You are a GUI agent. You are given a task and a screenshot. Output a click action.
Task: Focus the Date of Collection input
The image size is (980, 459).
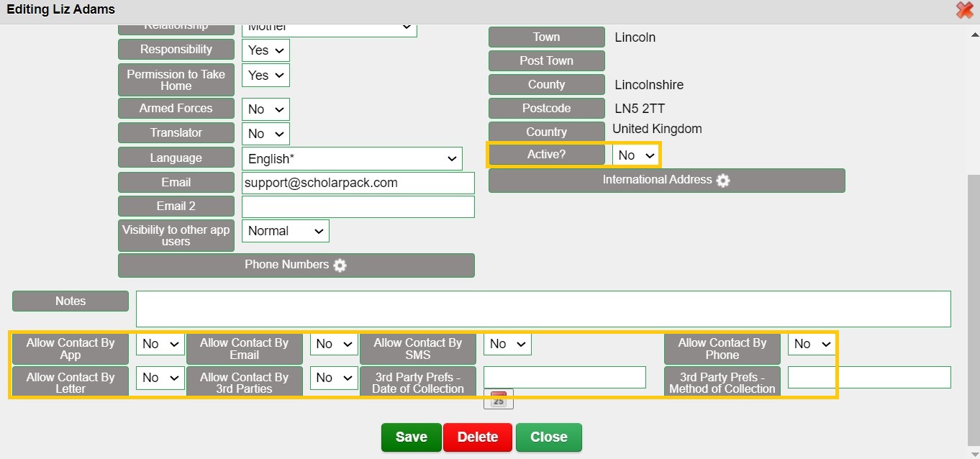click(x=565, y=378)
